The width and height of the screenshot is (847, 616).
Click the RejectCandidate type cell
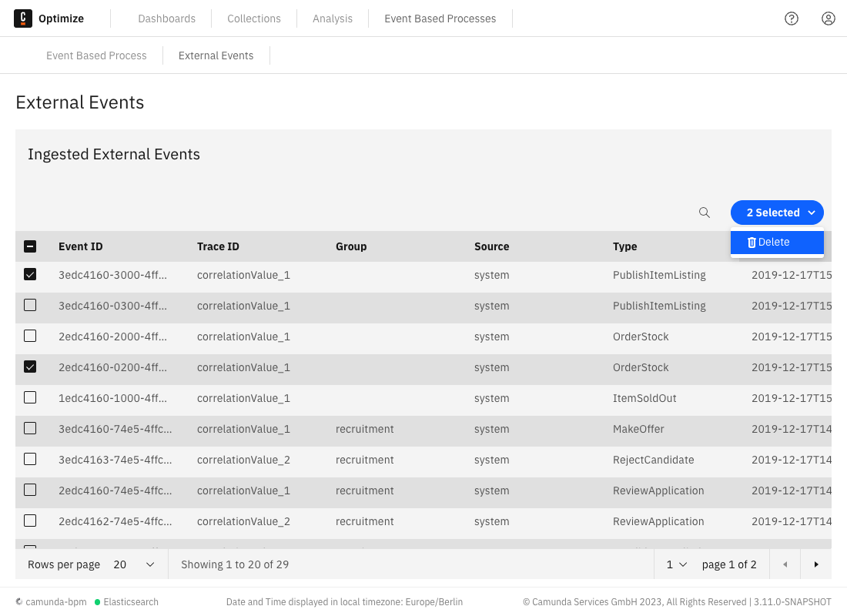click(x=654, y=460)
